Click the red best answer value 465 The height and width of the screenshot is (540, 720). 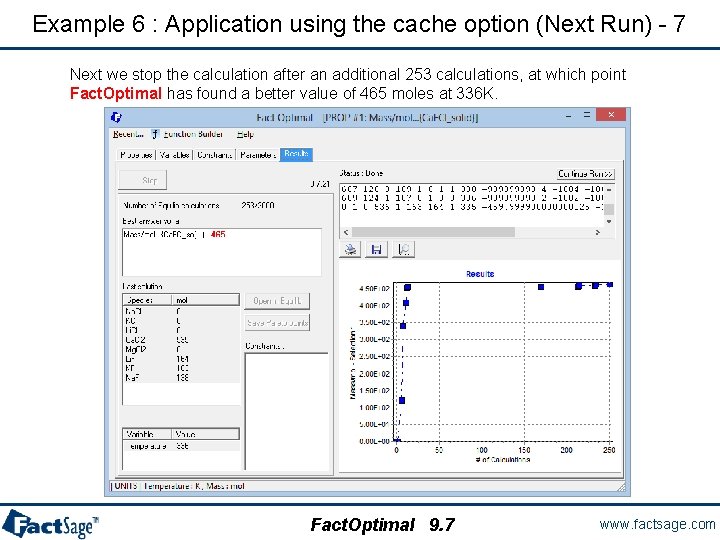(x=218, y=235)
